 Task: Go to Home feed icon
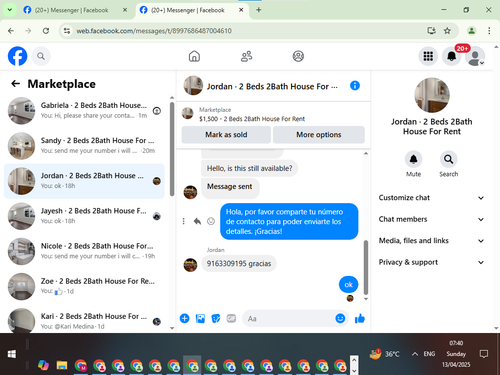(194, 56)
